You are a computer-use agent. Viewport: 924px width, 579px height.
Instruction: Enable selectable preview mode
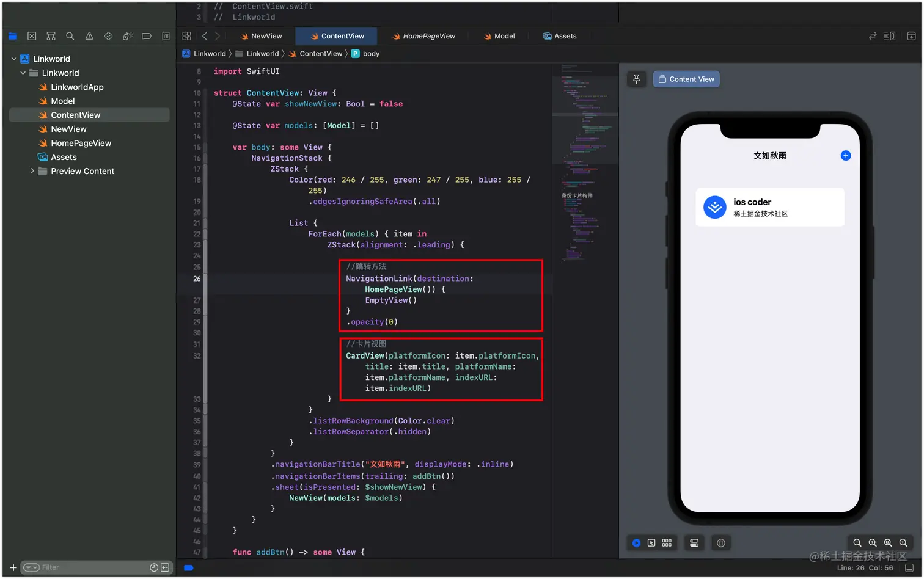(x=651, y=542)
